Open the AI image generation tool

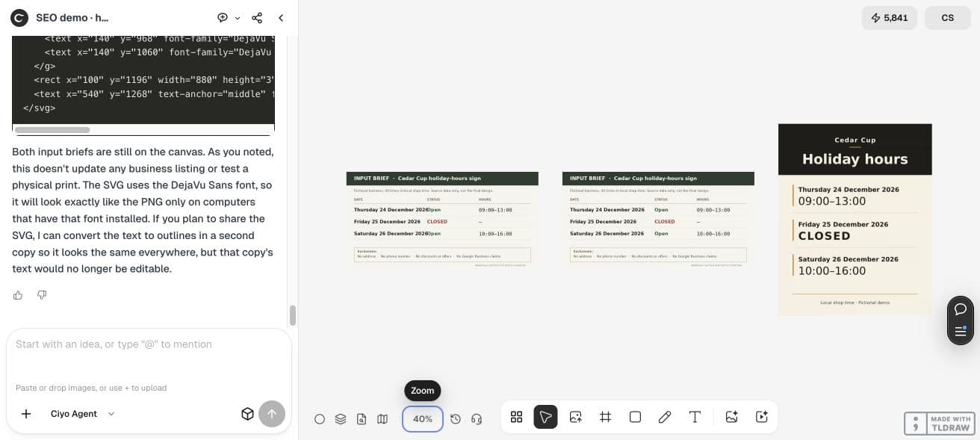tap(731, 417)
